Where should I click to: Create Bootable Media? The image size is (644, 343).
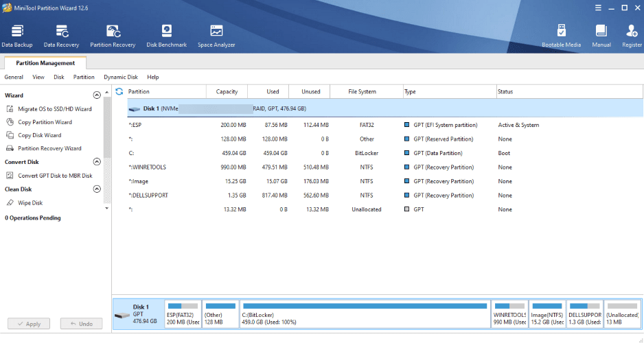(561, 36)
